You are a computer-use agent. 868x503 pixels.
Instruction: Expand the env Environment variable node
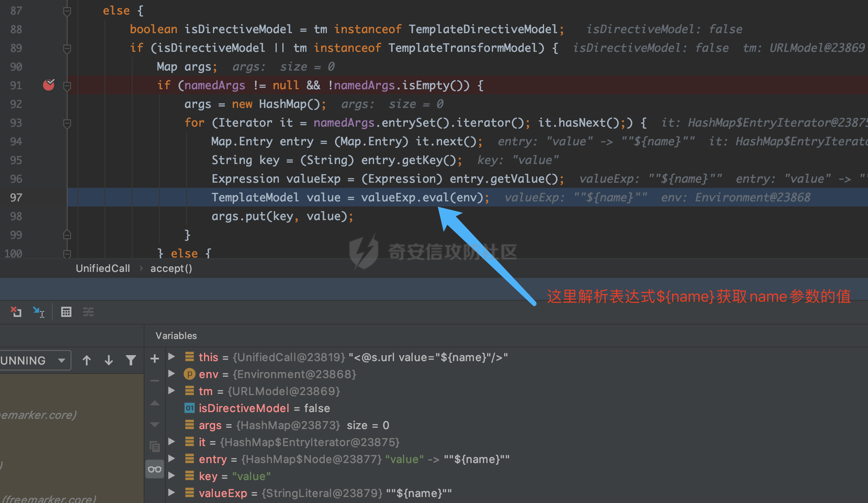172,373
